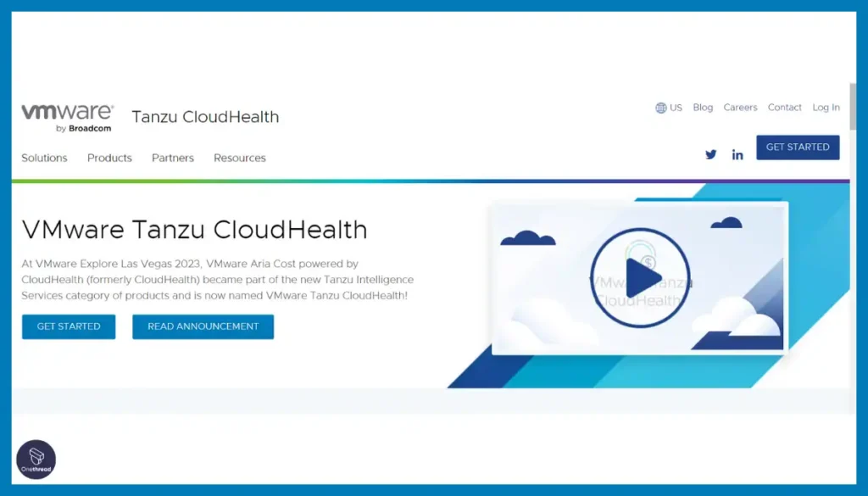Open the Careers link
The height and width of the screenshot is (496, 868).
[x=740, y=108]
